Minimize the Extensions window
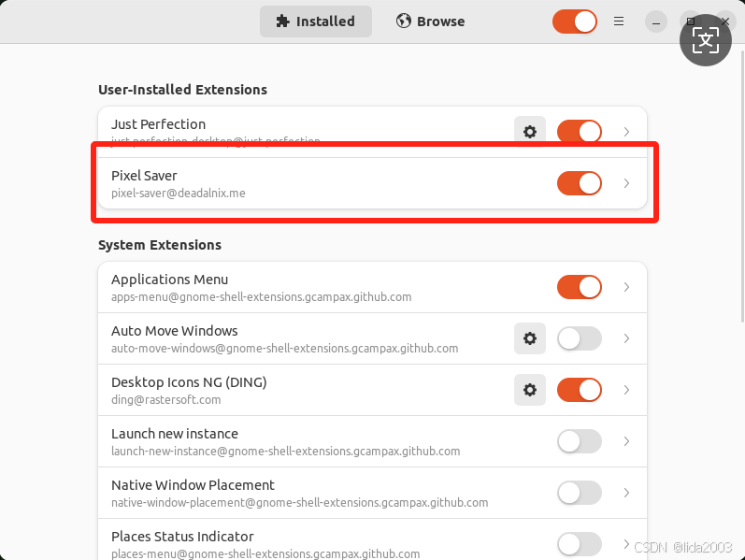Viewport: 745px width, 560px height. coord(656,22)
